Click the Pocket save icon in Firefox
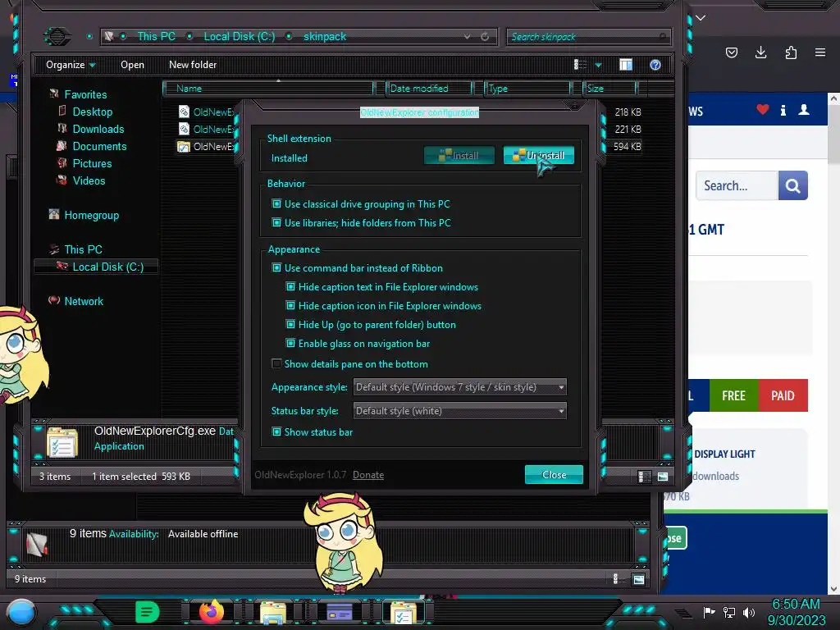The image size is (840, 630). 731,52
